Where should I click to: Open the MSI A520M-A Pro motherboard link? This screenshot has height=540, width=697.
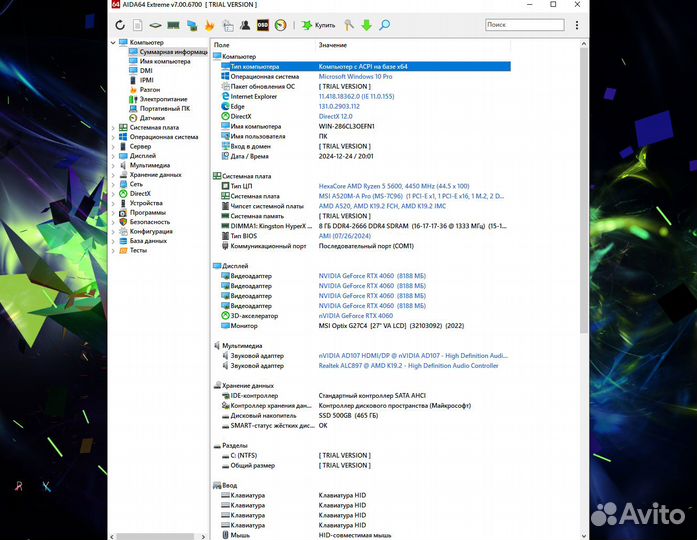411,196
